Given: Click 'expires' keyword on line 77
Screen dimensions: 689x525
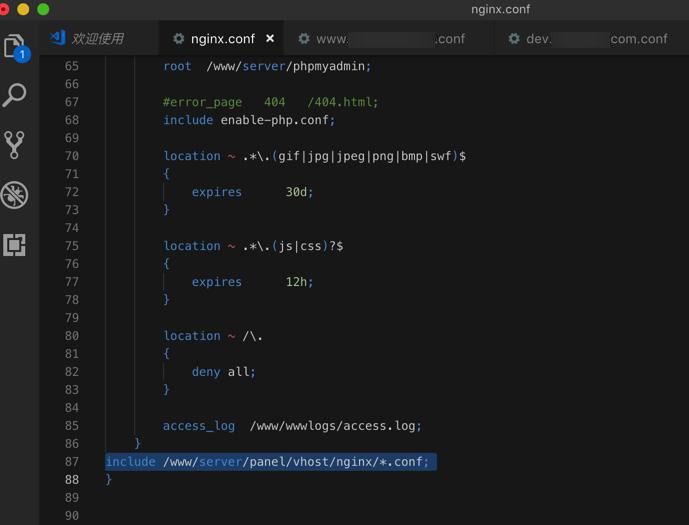Looking at the screenshot, I should coord(217,282).
